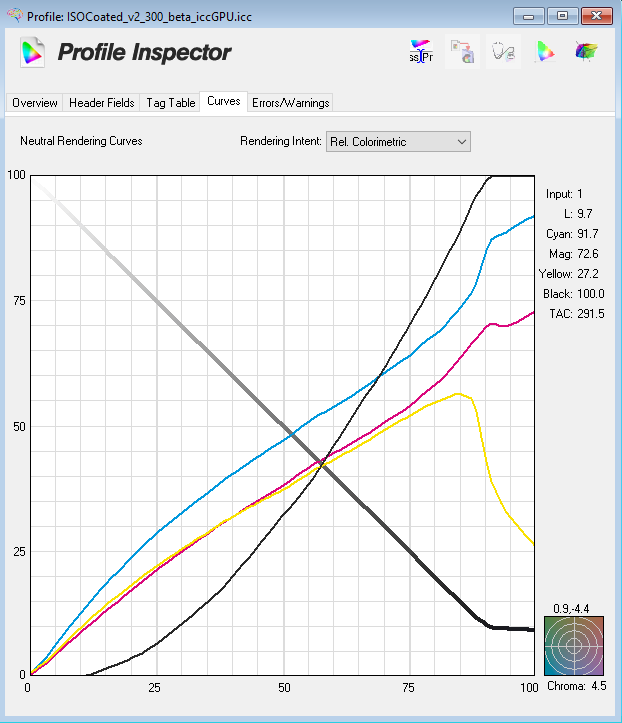622x723 pixels.
Task: Close the Profile Inspector window
Action: [597, 16]
